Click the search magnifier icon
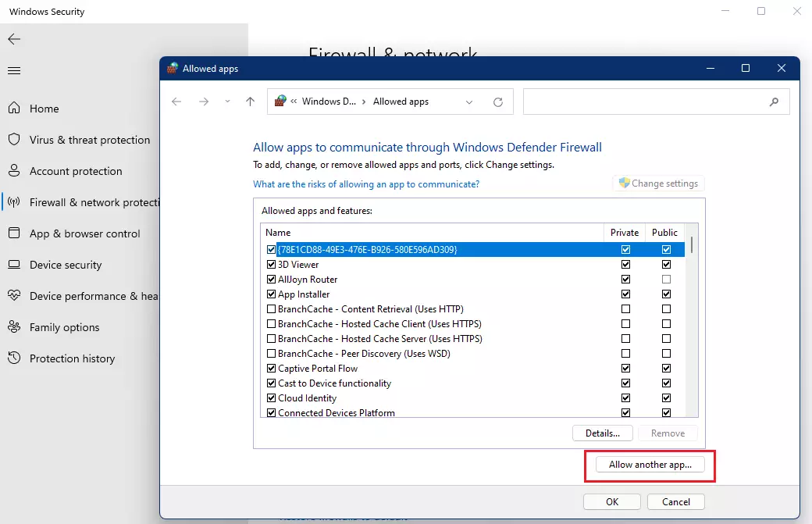Viewport: 812px width, 524px height. click(774, 102)
